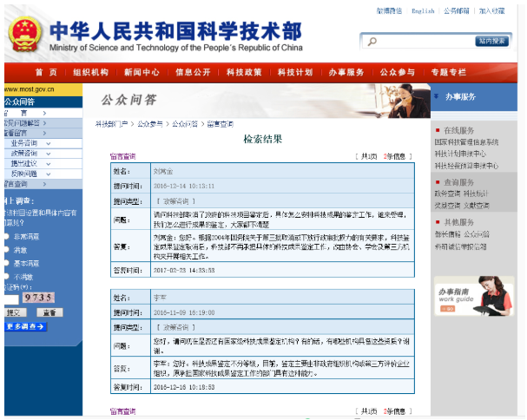
Task: Click the 9735 captcha image
Action: 39,298
